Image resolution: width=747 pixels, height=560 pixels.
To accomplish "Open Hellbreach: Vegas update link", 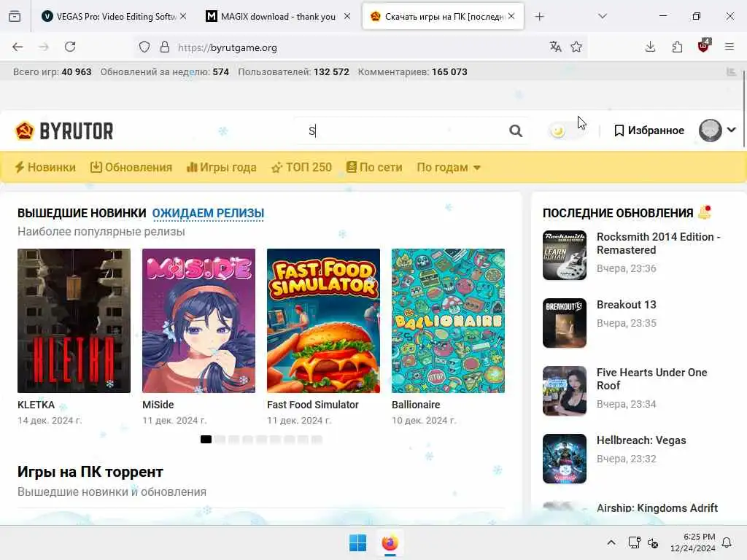I will coord(640,440).
